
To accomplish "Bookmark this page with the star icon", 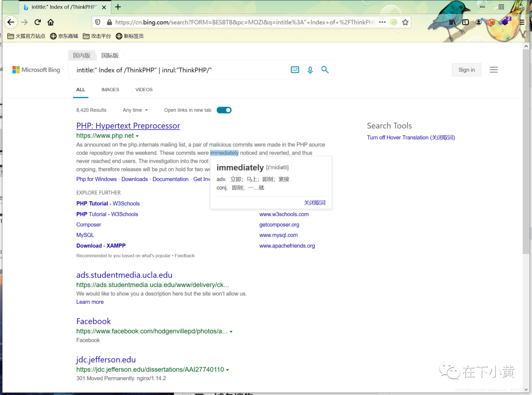I will 405,22.
